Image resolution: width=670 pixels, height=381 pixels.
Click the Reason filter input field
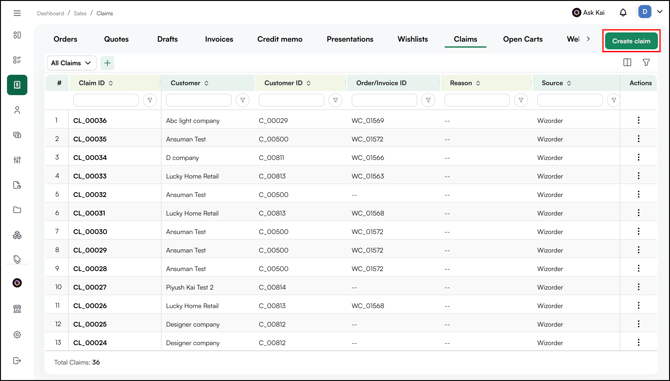[477, 100]
